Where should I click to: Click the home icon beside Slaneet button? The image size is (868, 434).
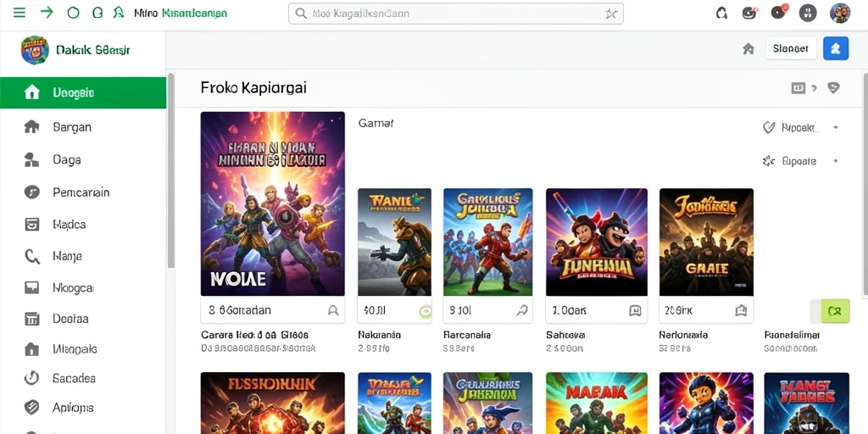point(748,48)
